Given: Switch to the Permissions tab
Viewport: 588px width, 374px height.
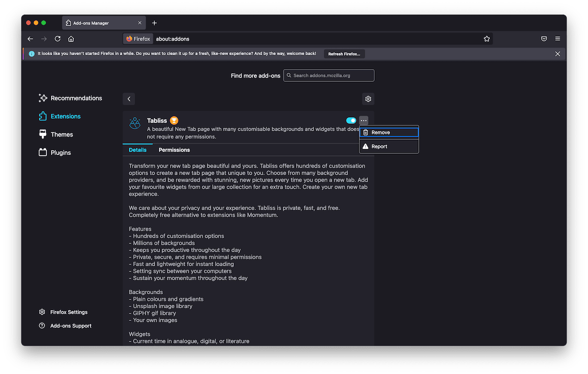Looking at the screenshot, I should click(x=174, y=150).
